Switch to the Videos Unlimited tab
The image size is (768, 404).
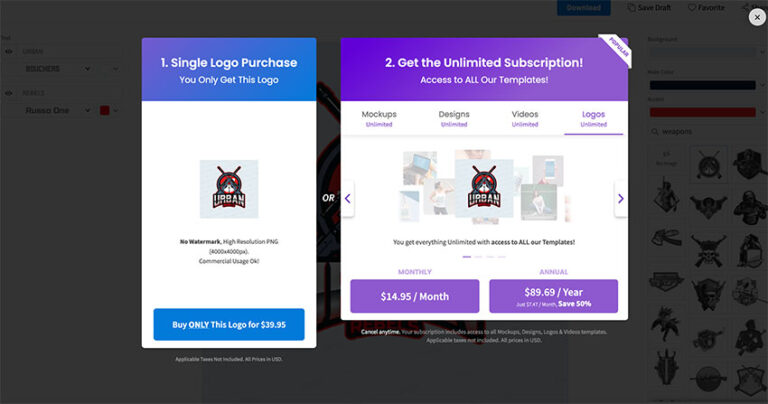coord(525,119)
